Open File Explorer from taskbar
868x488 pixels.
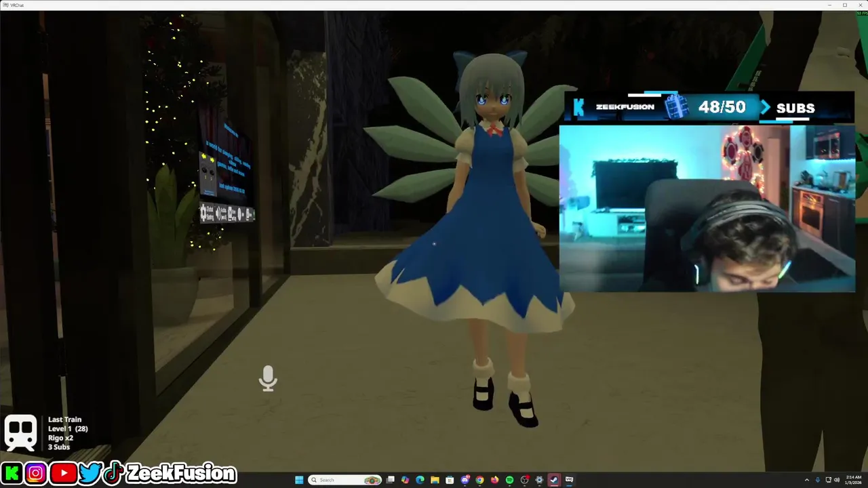pyautogui.click(x=435, y=480)
